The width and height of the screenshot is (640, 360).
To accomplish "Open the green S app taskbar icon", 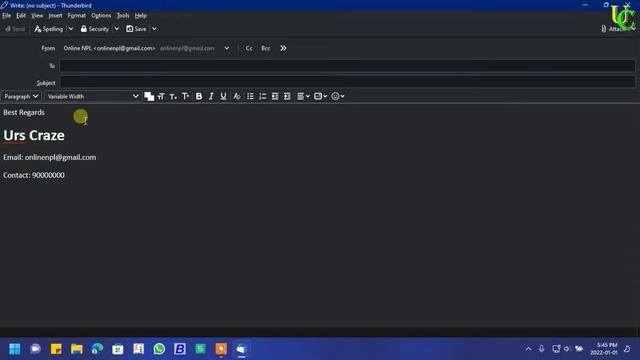I will point(200,349).
